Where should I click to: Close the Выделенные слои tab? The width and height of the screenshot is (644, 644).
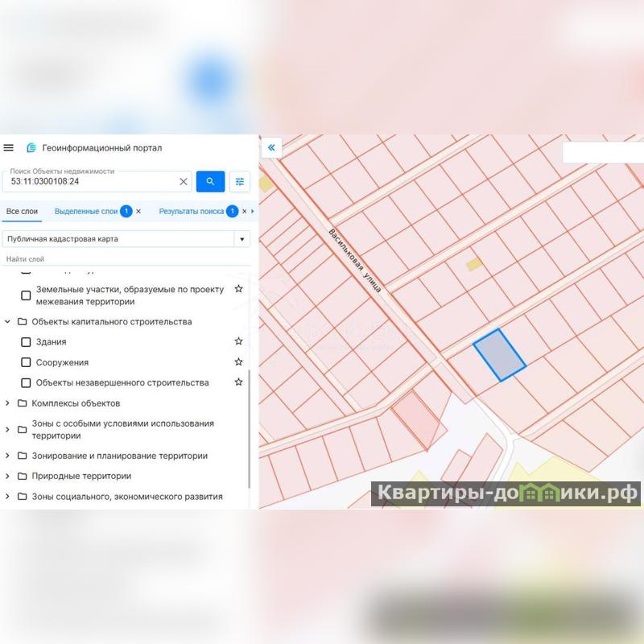click(138, 211)
